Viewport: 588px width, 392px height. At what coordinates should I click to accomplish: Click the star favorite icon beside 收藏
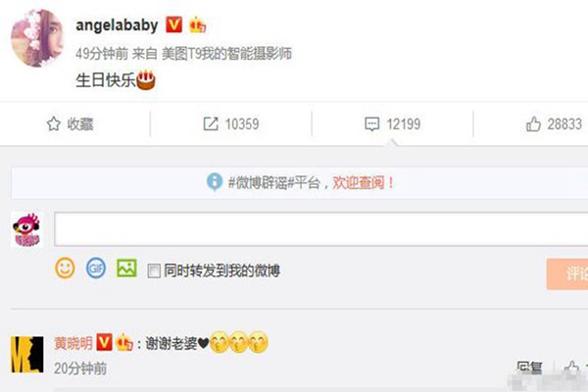click(x=54, y=123)
